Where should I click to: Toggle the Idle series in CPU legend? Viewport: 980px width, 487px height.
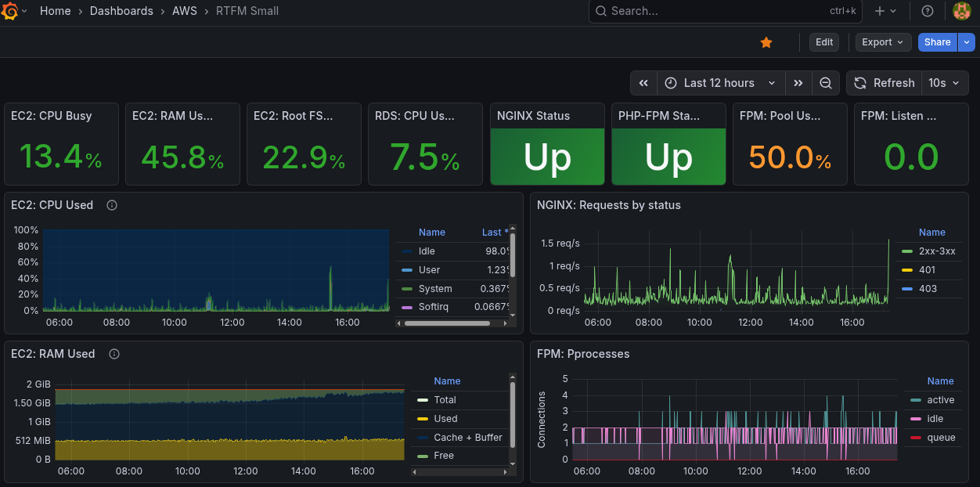[427, 251]
